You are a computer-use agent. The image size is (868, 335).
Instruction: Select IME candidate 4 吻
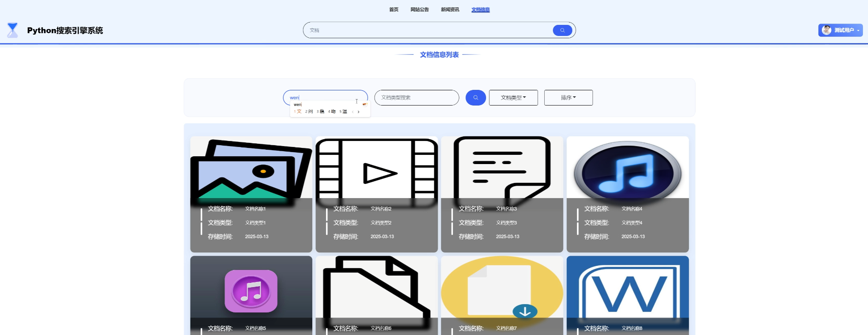tap(332, 112)
